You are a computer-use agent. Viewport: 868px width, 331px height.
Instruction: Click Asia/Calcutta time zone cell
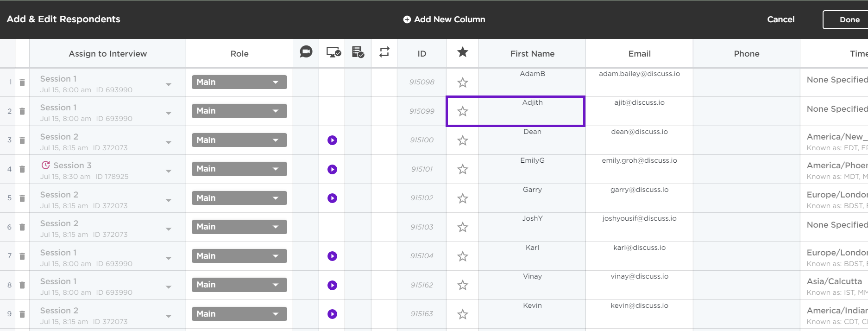coord(834,285)
